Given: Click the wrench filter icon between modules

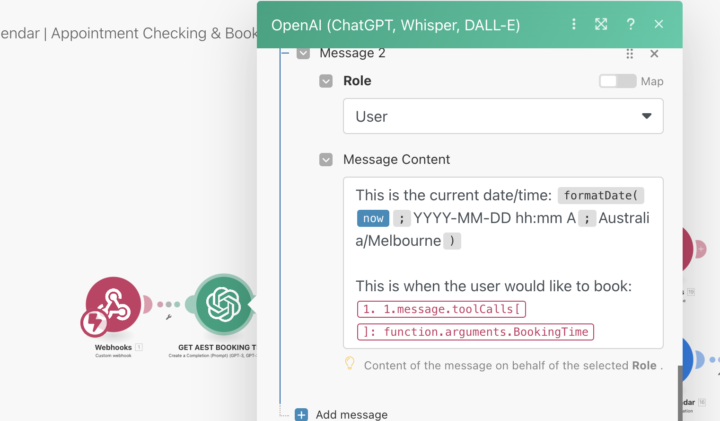Looking at the screenshot, I should point(169,317).
